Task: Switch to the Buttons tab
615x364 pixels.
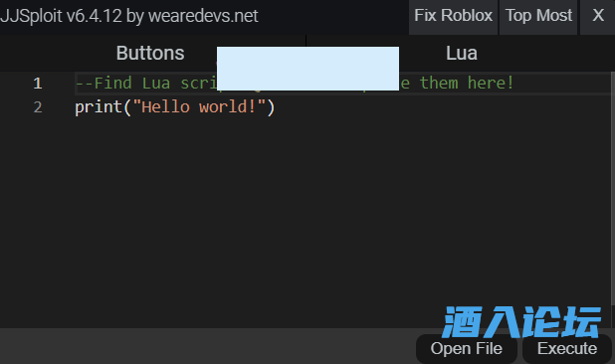Action: point(150,54)
